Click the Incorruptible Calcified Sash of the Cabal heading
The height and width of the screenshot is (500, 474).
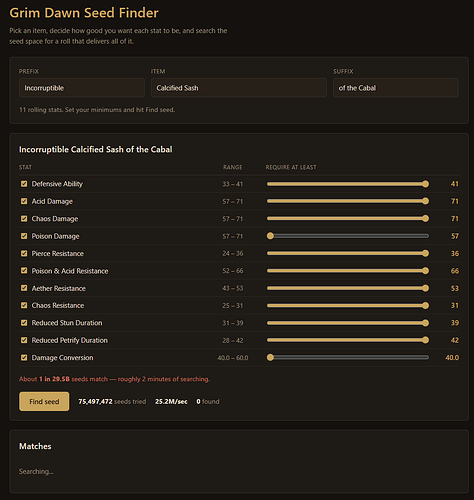point(96,149)
